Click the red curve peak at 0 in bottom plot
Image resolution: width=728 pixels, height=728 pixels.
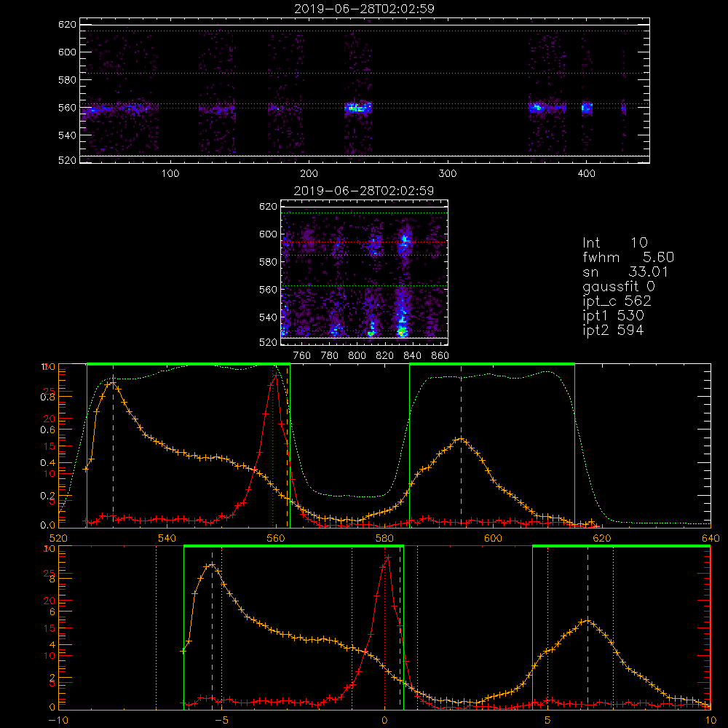point(388,557)
